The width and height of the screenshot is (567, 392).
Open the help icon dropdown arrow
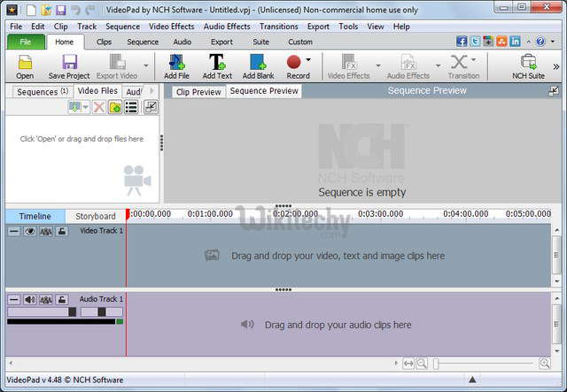(x=552, y=42)
